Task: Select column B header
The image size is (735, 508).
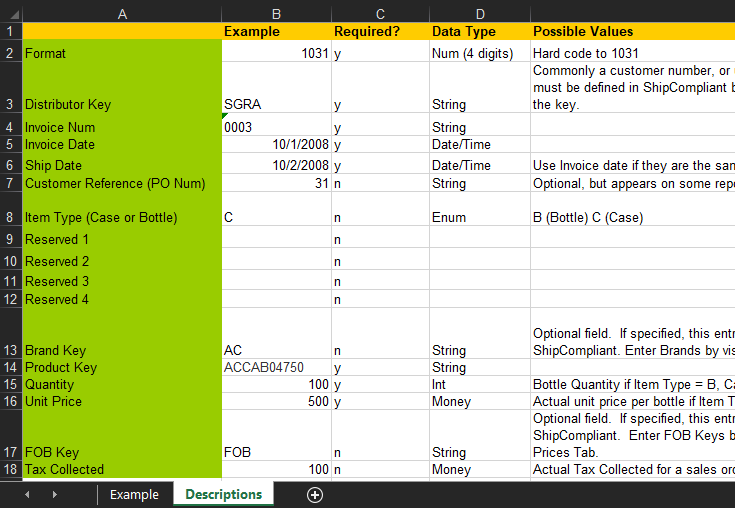Action: click(276, 14)
